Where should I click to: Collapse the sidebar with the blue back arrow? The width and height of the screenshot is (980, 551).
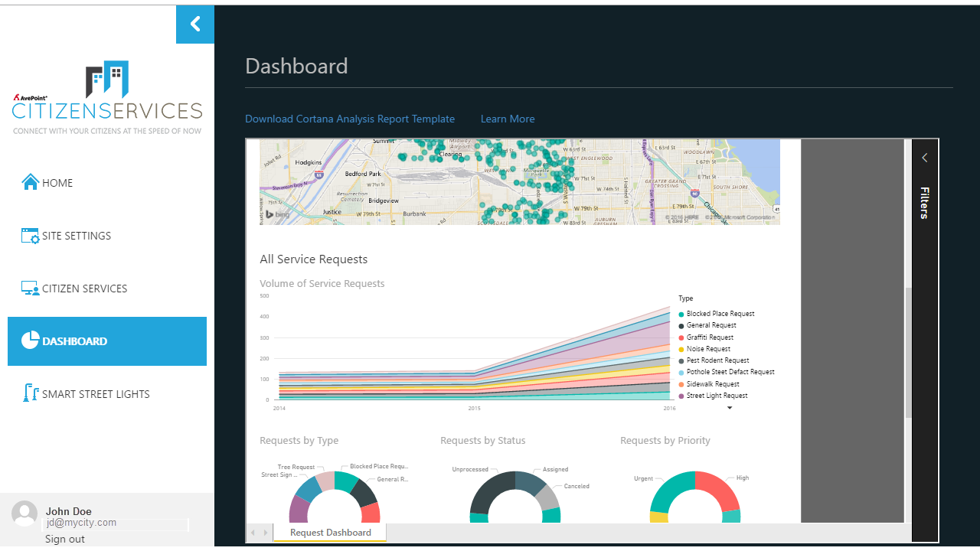click(195, 24)
